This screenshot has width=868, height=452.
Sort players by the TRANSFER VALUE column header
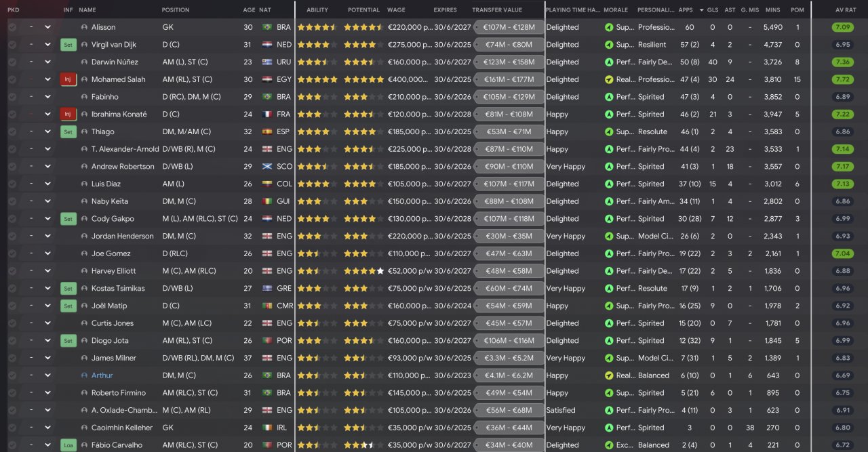[497, 10]
